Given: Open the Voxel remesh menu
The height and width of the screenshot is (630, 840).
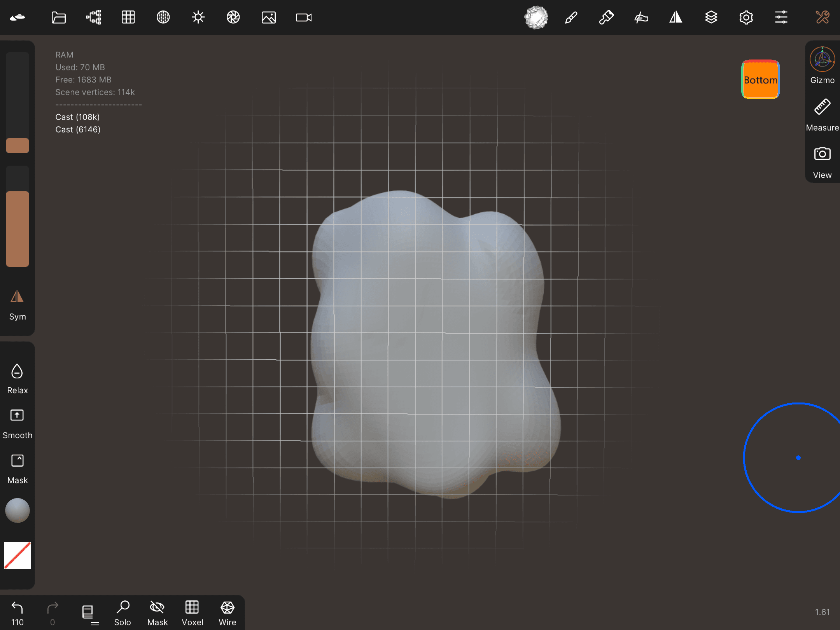Looking at the screenshot, I should coord(192,613).
